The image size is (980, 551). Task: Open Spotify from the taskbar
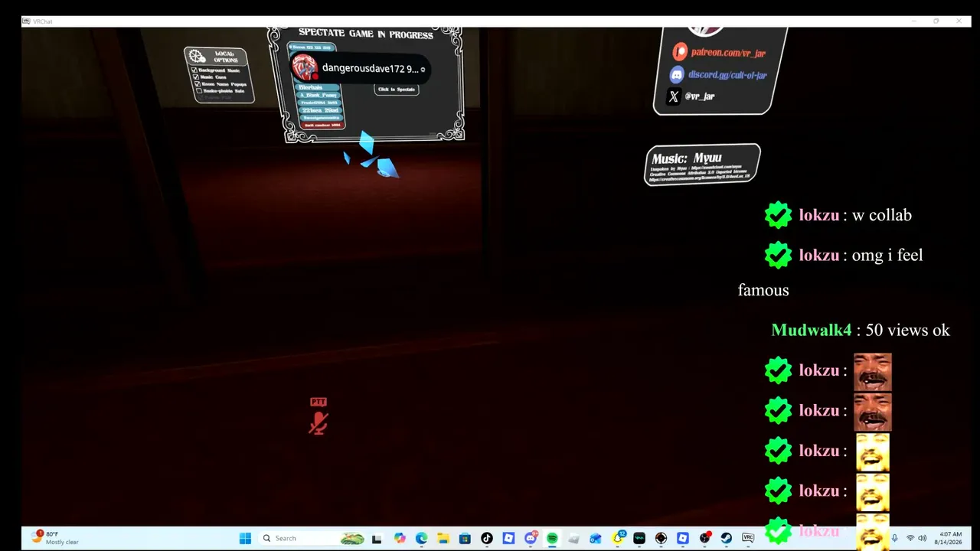tap(552, 538)
